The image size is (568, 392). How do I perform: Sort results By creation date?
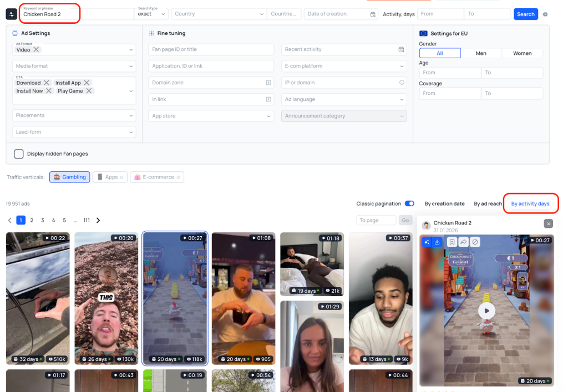444,203
